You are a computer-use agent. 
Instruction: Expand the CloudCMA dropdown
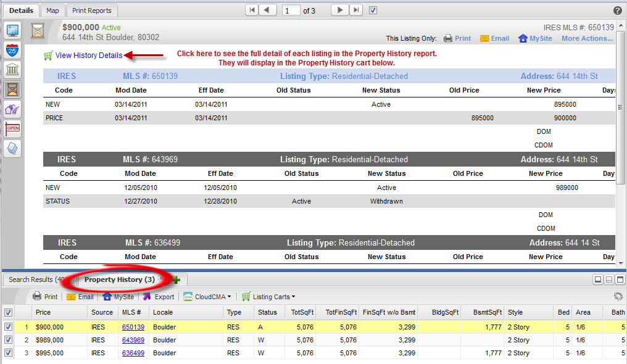point(209,297)
